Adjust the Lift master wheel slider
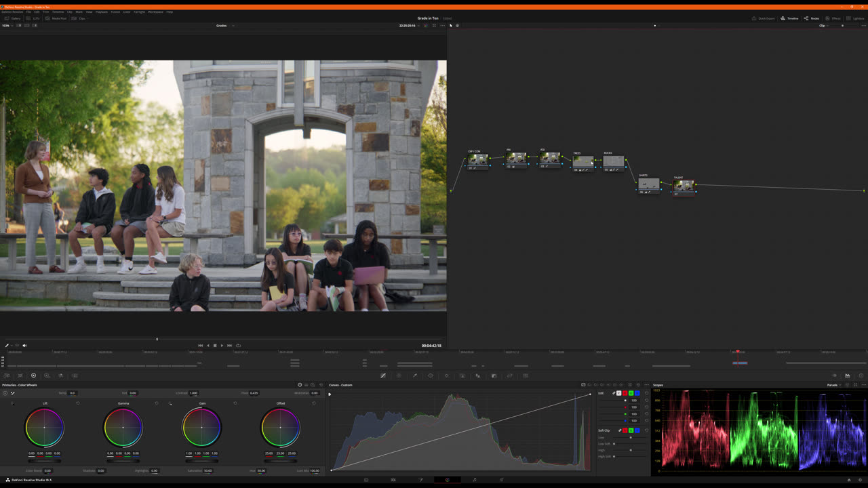The width and height of the screenshot is (868, 488). tap(45, 460)
